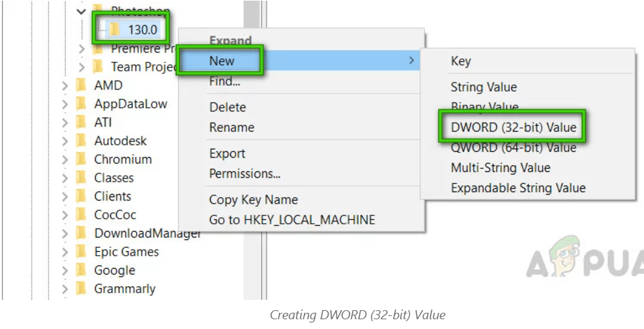
Task: Expand the Google key chevron
Action: (x=65, y=270)
